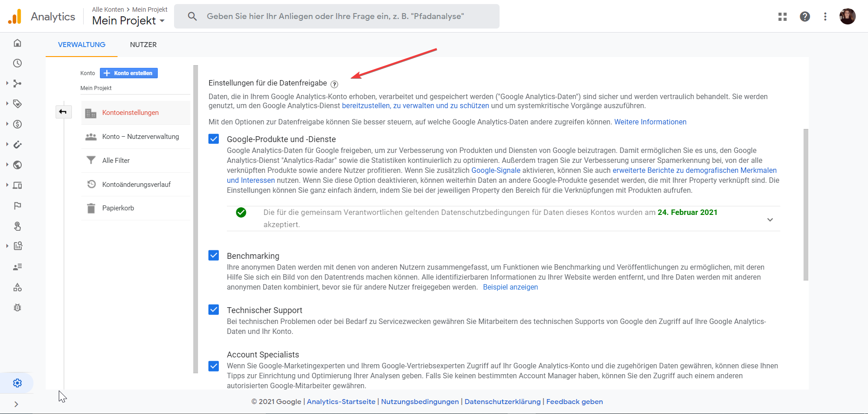Image resolution: width=868 pixels, height=414 pixels.
Task: Click the Konto erstellen button
Action: coord(128,73)
